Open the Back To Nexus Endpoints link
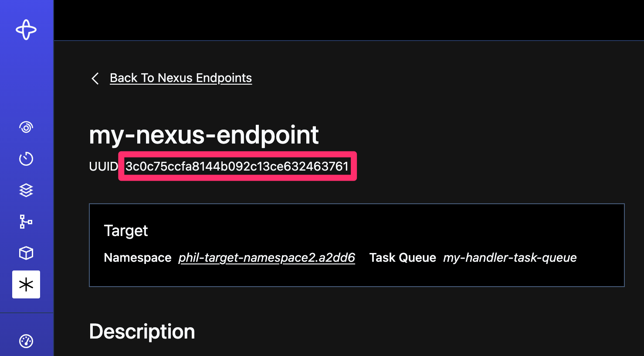This screenshot has width=644, height=356. point(181,78)
